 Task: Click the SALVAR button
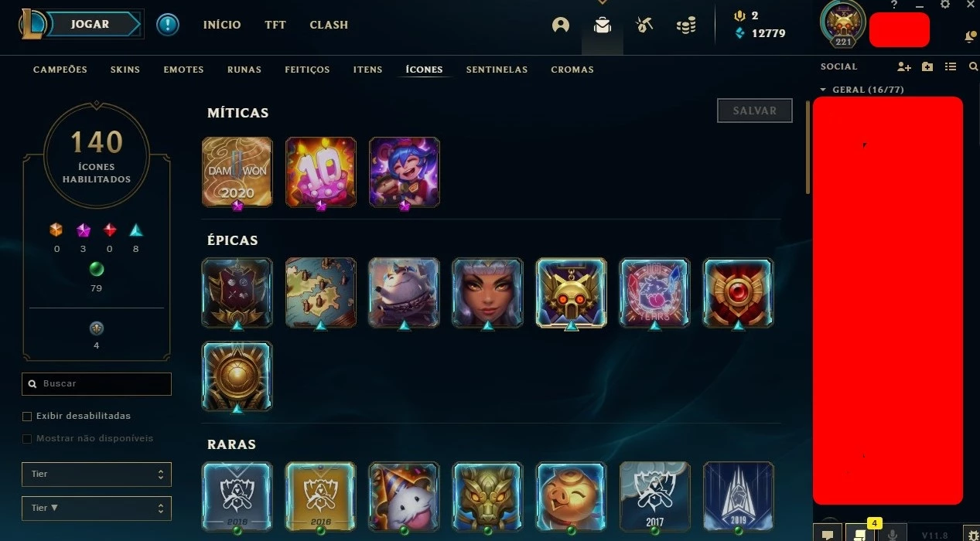coord(755,111)
